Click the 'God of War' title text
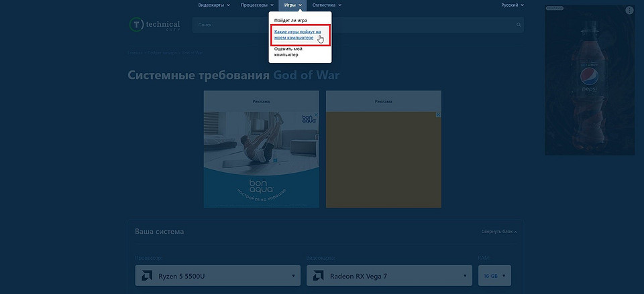644x294 pixels. [x=307, y=76]
